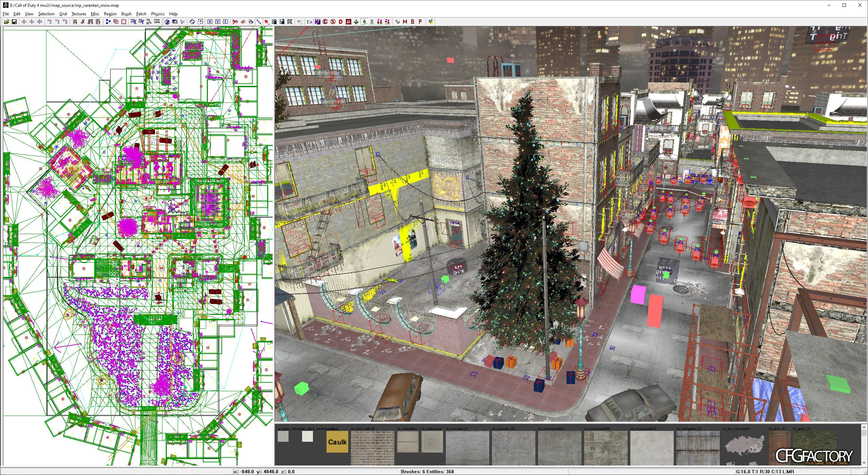Open the Selection menu

pos(46,14)
